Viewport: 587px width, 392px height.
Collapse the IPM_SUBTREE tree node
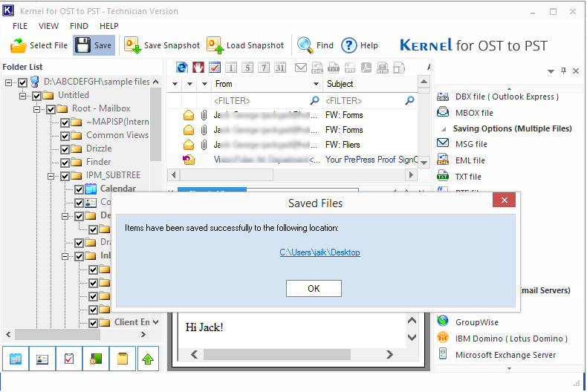tap(51, 176)
